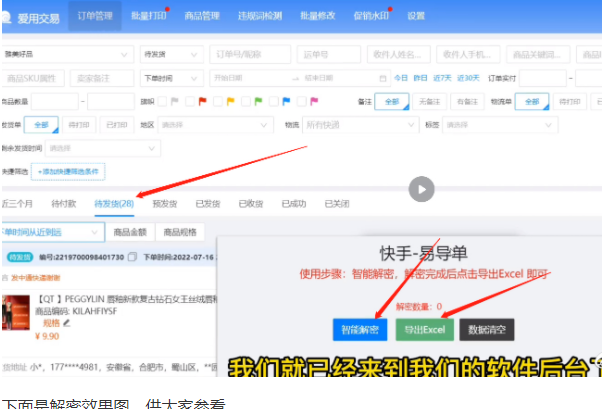Open the 订单管理 menu

click(x=95, y=16)
